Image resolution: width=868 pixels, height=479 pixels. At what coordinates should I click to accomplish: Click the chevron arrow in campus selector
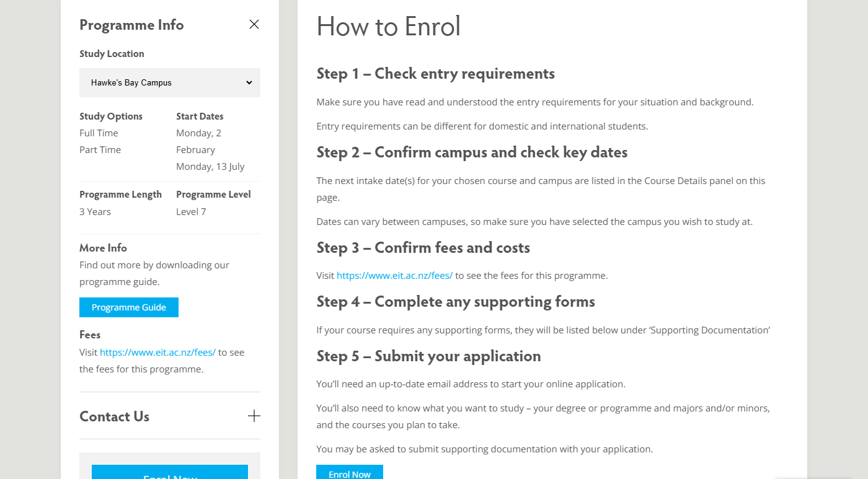(249, 82)
